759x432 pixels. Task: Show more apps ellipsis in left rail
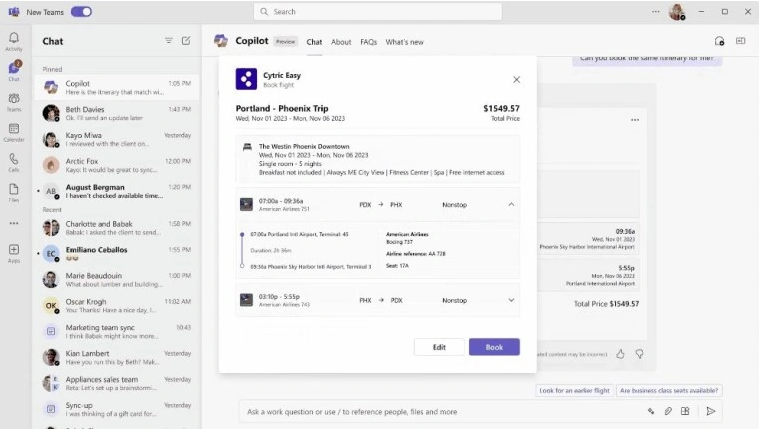14,223
